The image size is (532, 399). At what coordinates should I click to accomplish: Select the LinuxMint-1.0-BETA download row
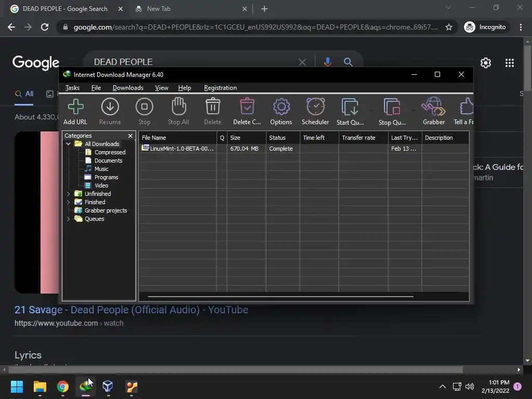303,149
